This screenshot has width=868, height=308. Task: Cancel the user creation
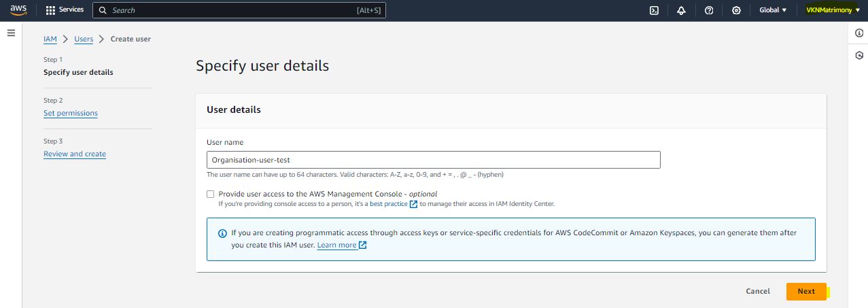tap(758, 291)
